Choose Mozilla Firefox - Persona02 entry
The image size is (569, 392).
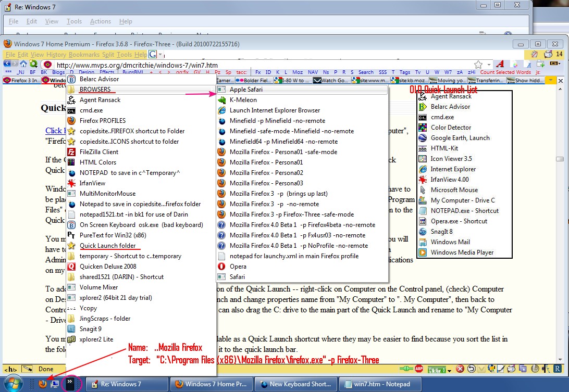click(x=302, y=173)
